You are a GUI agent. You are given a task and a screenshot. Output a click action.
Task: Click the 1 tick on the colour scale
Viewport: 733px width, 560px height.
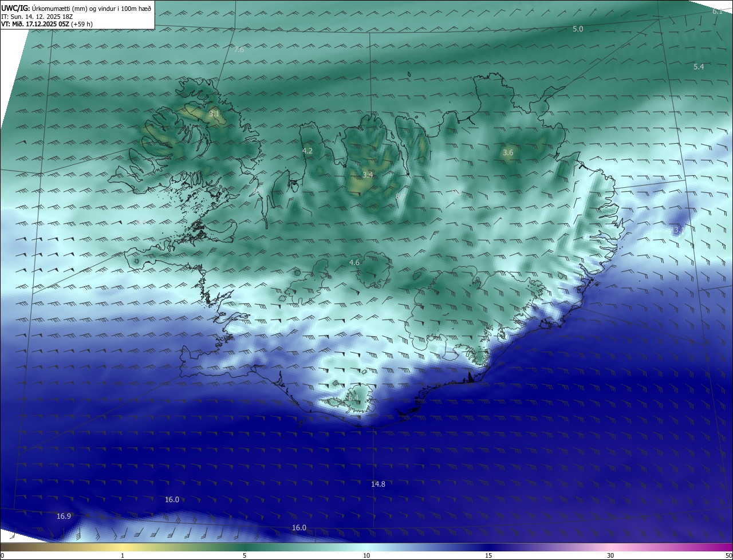(x=123, y=556)
